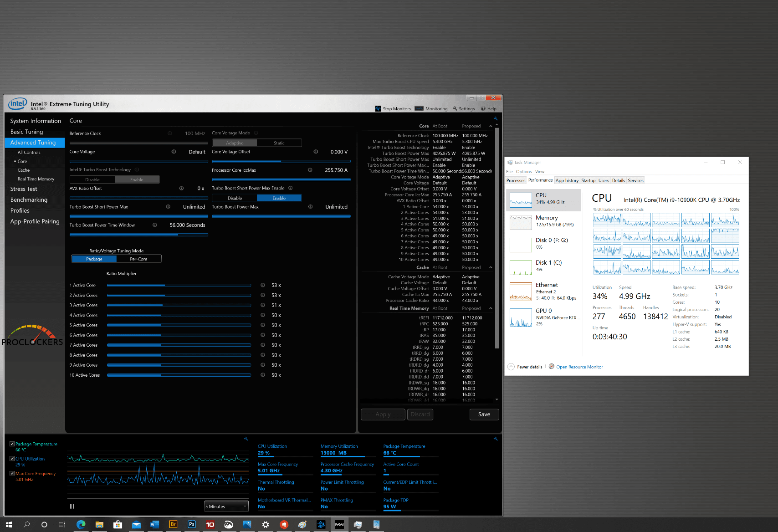Open Task View on the taskbar

(62, 524)
